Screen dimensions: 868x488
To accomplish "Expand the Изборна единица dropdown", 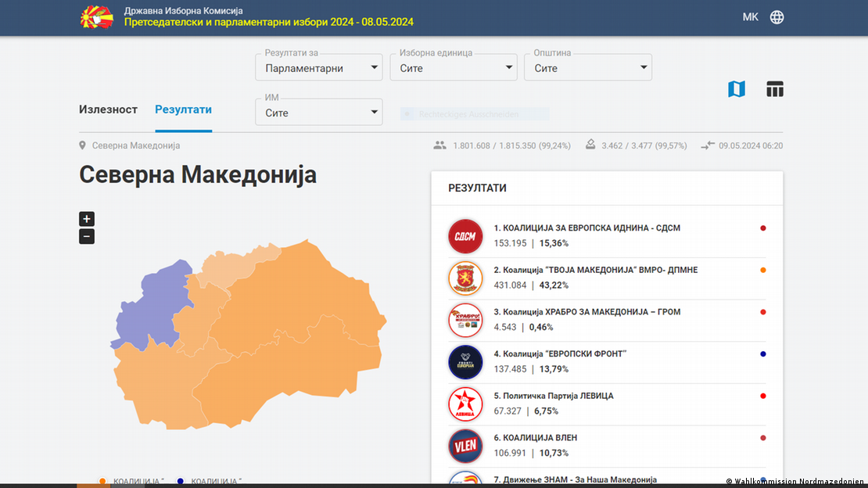I will coord(453,68).
